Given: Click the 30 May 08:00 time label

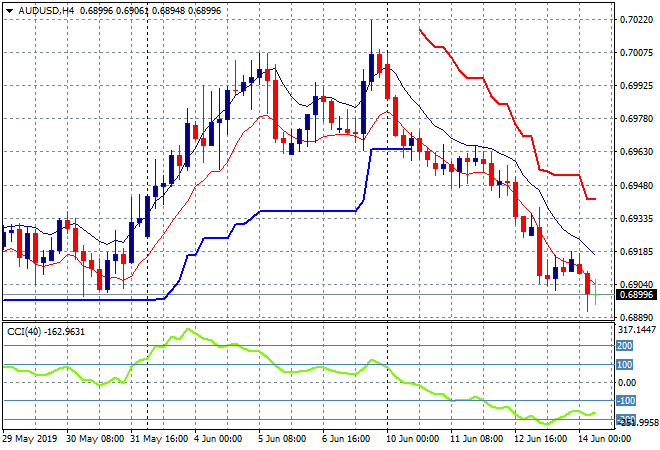Looking at the screenshot, I should (x=95, y=439).
